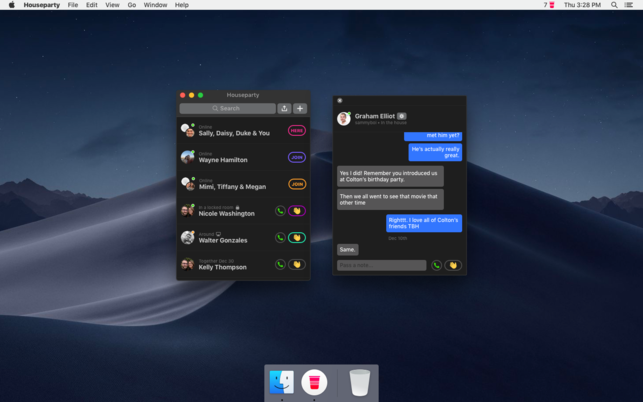Click message about Colton's birthday party
The image size is (643, 402).
(390, 176)
